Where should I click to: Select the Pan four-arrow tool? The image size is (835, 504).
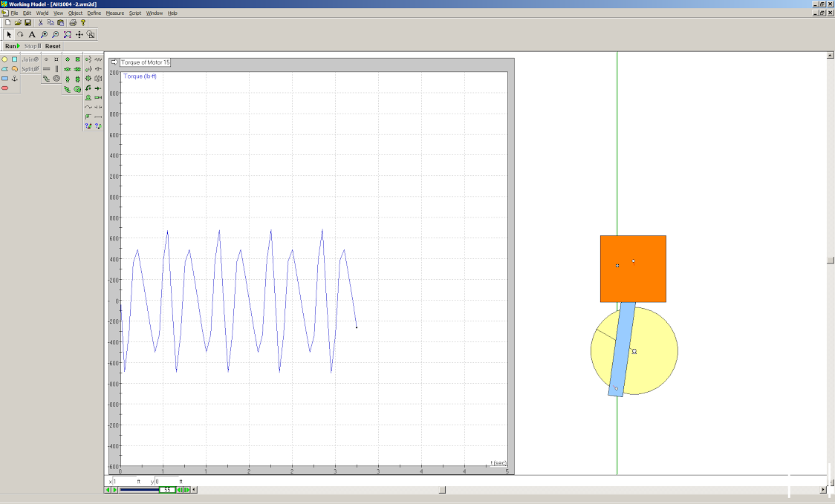click(79, 35)
